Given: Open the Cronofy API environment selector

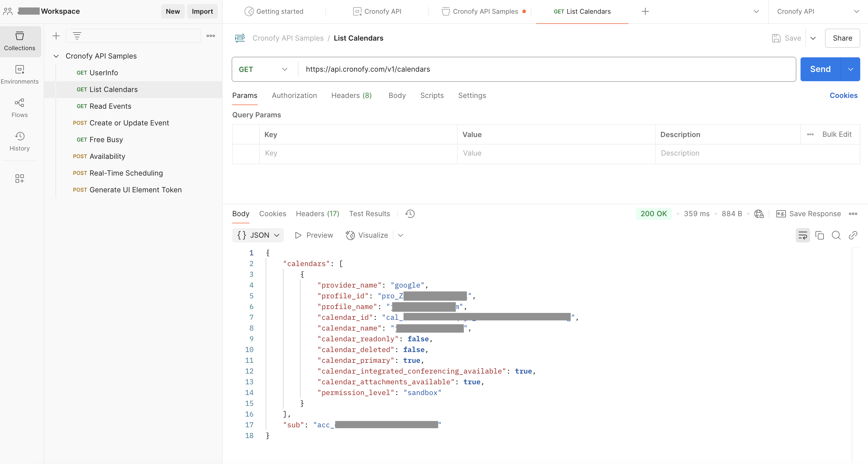Looking at the screenshot, I should click(x=818, y=11).
